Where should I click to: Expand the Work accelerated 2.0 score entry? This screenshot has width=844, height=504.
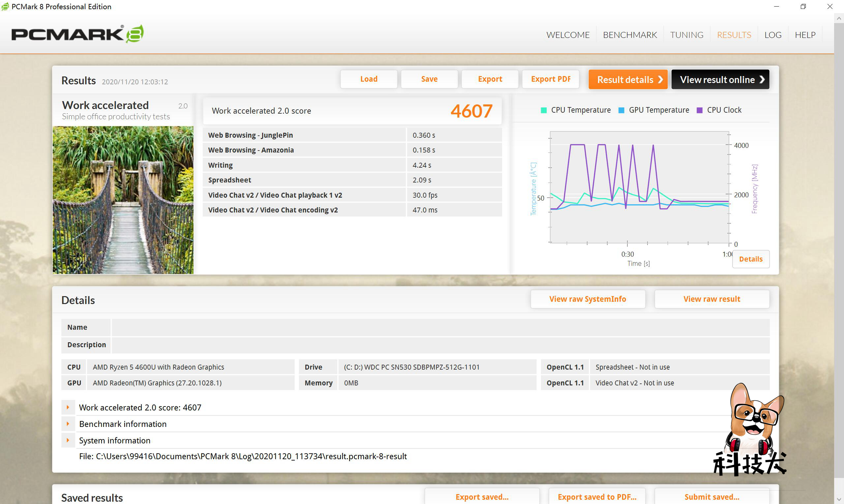(x=68, y=407)
